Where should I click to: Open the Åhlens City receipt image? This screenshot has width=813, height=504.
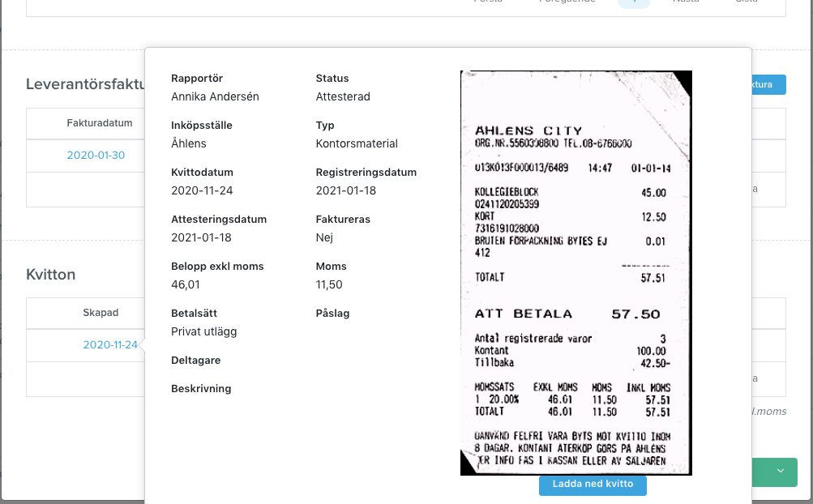[x=576, y=273]
